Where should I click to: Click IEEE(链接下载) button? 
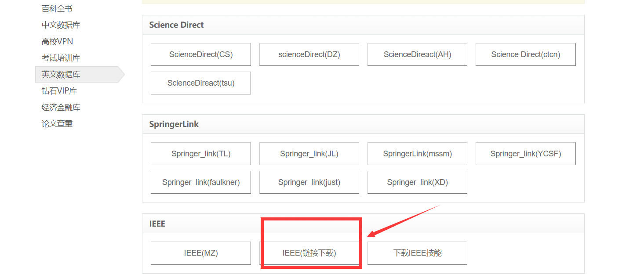click(309, 253)
